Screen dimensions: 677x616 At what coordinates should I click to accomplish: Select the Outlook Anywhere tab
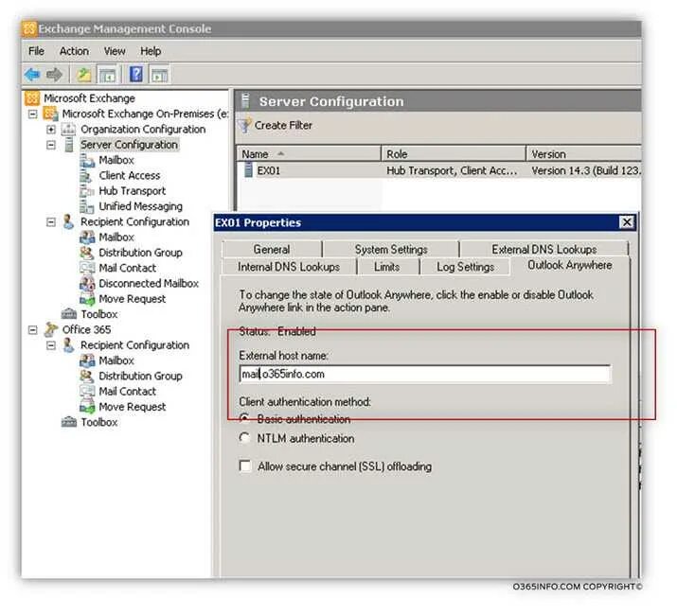pos(569,265)
